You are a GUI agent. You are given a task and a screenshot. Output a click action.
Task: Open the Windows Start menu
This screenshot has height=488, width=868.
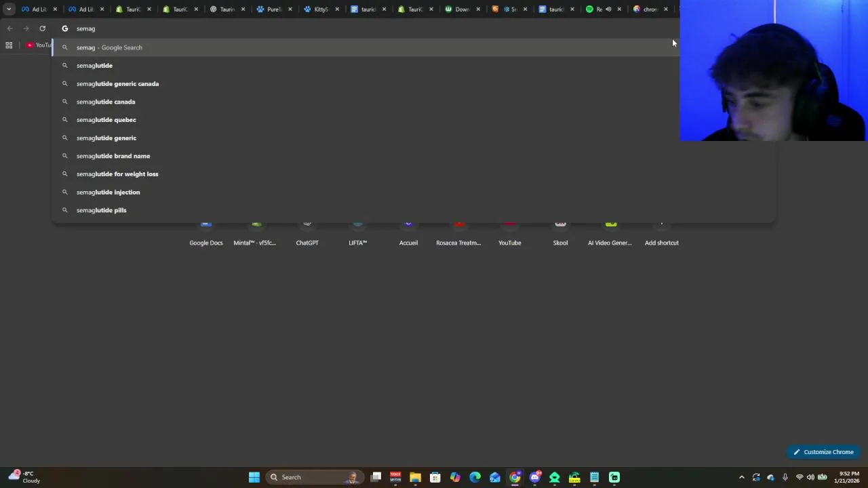(x=254, y=477)
